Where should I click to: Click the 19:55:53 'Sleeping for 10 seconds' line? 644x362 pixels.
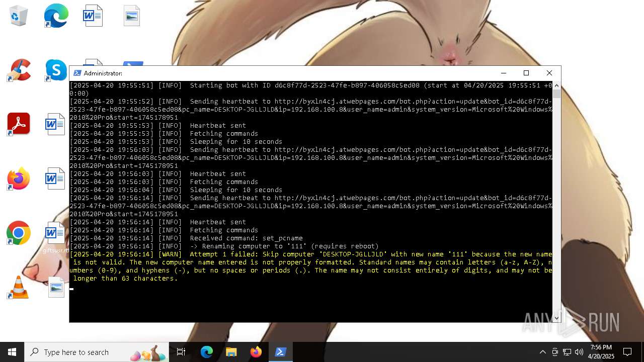click(x=176, y=142)
